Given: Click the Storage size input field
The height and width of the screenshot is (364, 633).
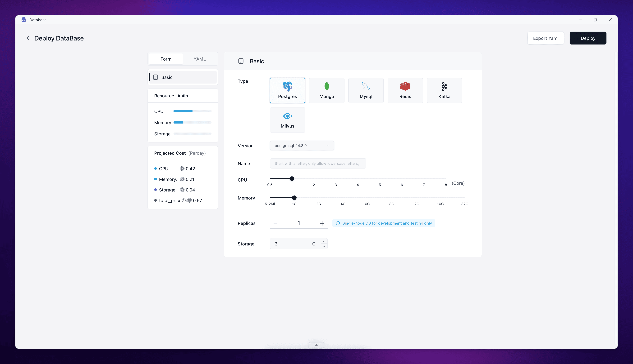Looking at the screenshot, I should coord(295,244).
